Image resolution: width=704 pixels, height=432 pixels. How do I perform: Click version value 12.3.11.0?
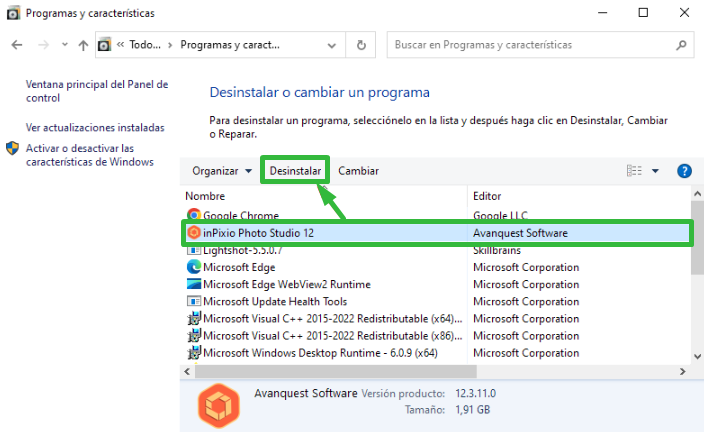pos(475,393)
